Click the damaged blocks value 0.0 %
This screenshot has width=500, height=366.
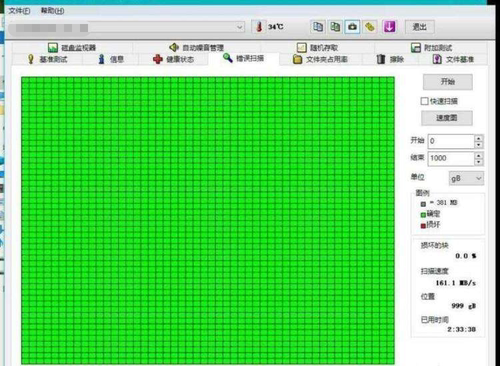click(466, 256)
